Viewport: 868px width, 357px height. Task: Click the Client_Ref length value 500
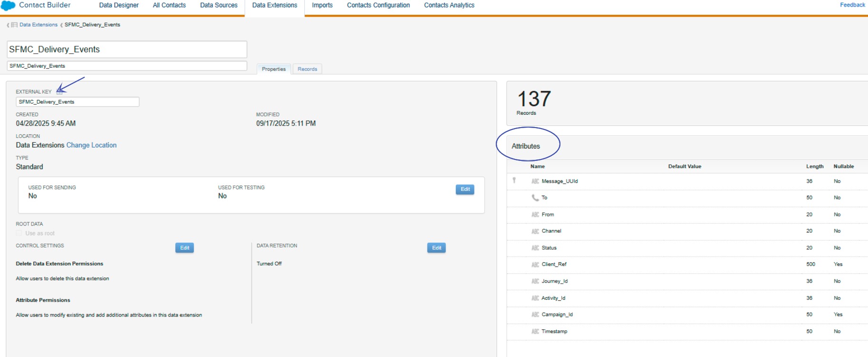[811, 264]
